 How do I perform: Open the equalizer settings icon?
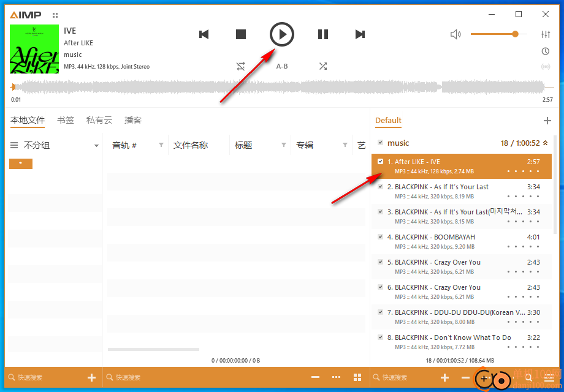(x=546, y=34)
